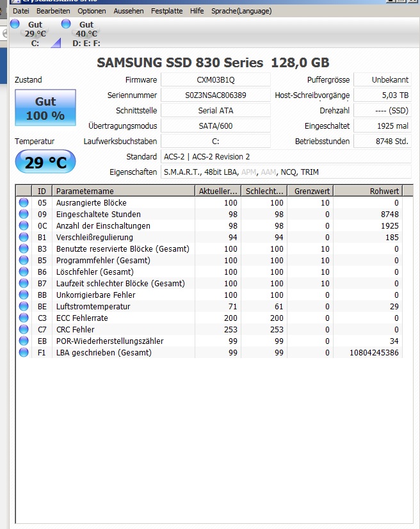Image resolution: width=420 pixels, height=529 pixels.
Task: Click the Eingeschaltet value 1925 mal
Action: tap(383, 126)
